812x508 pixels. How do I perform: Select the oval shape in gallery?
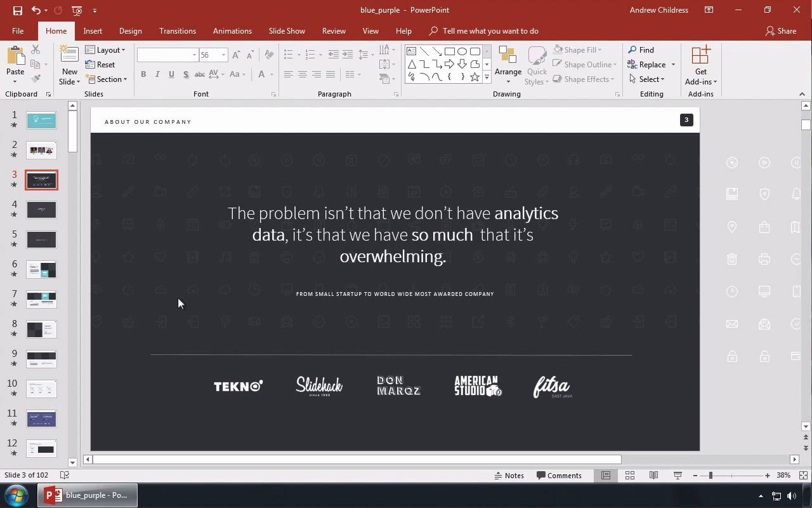pyautogui.click(x=462, y=51)
